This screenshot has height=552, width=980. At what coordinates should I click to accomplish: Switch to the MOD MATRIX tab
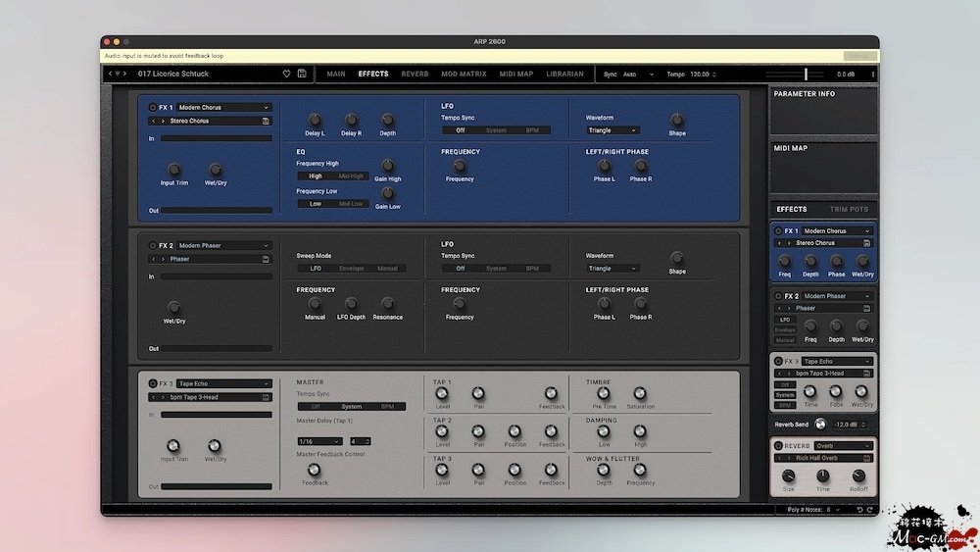coord(464,74)
